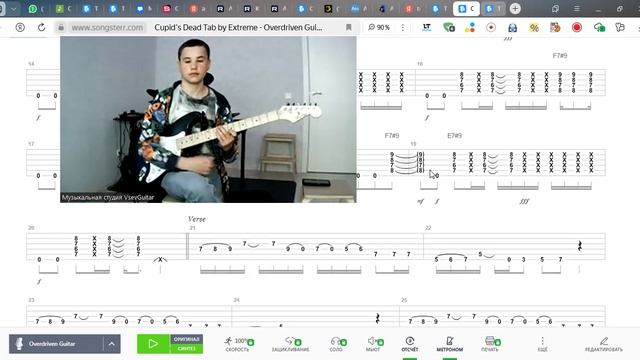640x360 pixels.
Task: Open the tab list dropdown arrow
Action: (13, 9)
